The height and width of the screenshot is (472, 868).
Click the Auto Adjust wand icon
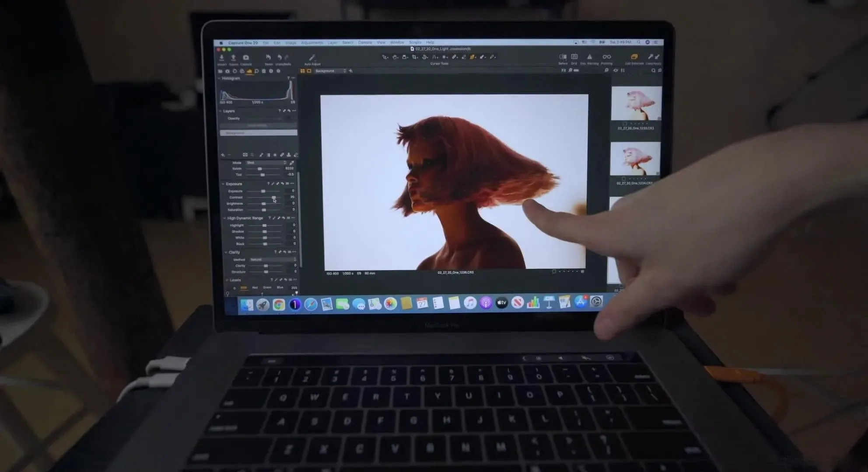(x=312, y=58)
